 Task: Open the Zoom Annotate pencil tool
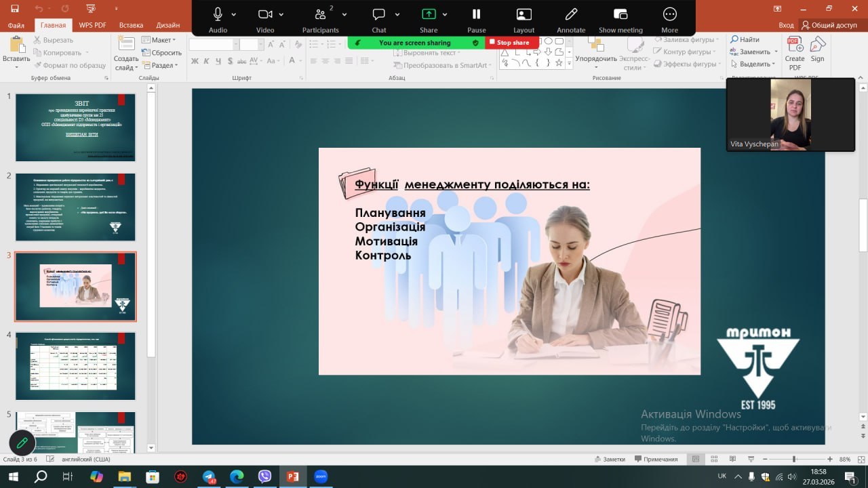[571, 14]
